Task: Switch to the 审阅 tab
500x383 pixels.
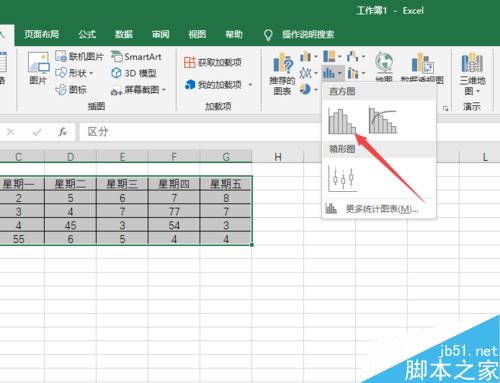Action: (x=161, y=34)
